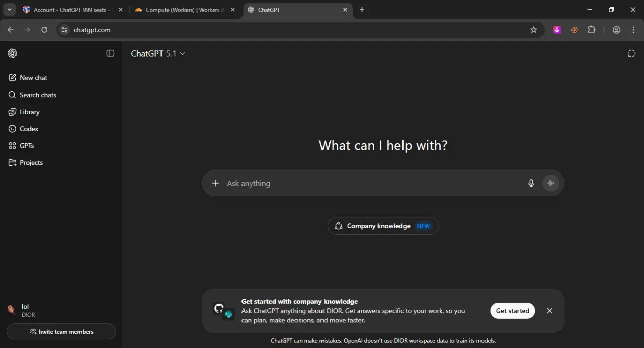Click the pink download extension icon

click(x=557, y=30)
